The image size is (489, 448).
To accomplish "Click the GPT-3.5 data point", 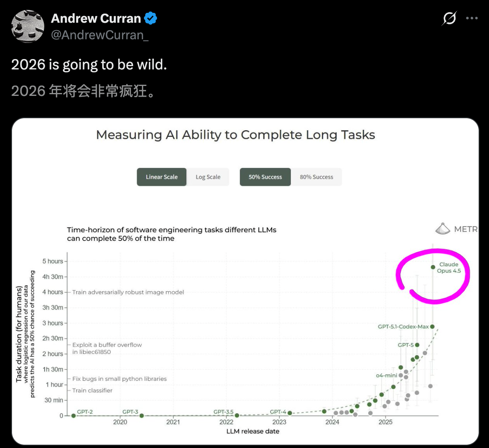I will 237,415.
